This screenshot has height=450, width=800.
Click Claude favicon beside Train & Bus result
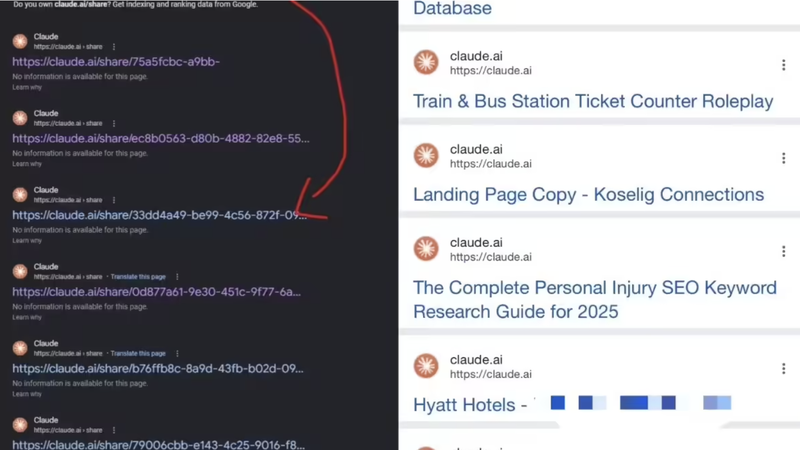coord(426,62)
